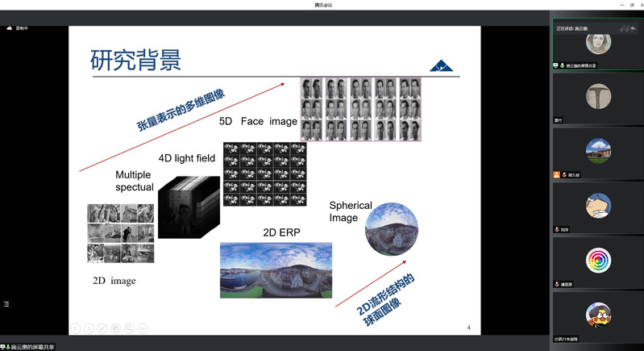Click the light field image grid
Screen dimensions: 644x351
pyautogui.click(x=265, y=174)
